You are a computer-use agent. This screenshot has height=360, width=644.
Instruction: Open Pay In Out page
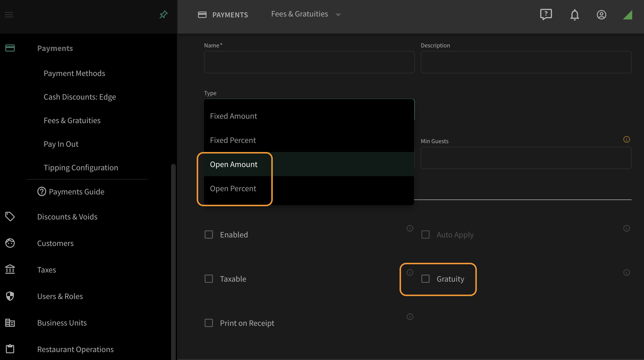click(61, 144)
